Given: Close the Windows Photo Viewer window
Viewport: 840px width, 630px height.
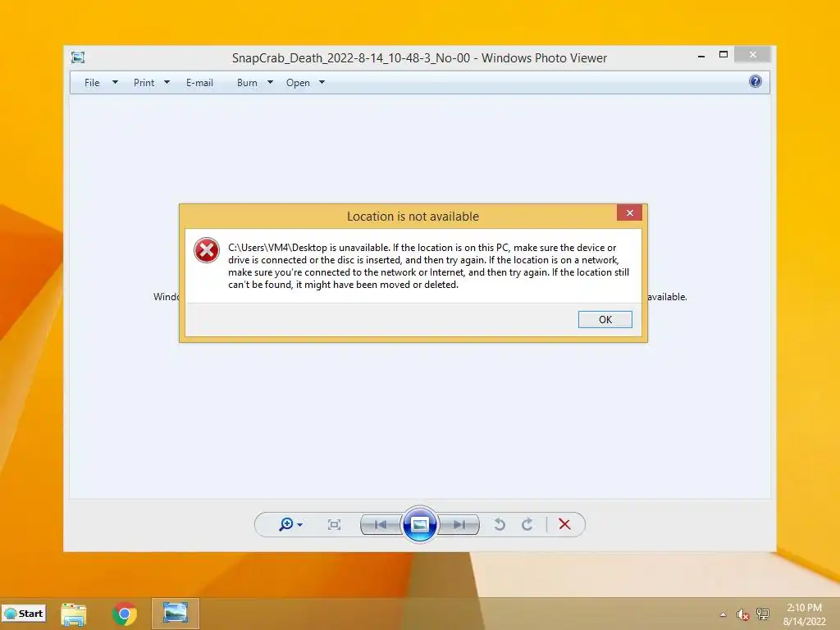Looking at the screenshot, I should point(753,55).
